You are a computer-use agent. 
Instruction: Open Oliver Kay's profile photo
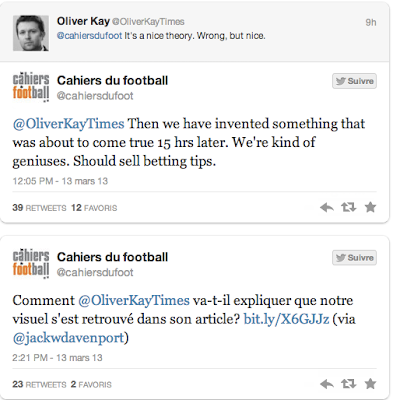coord(31,33)
